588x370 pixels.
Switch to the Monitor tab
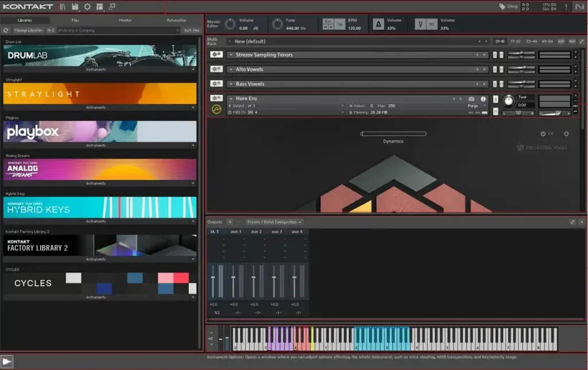click(125, 20)
